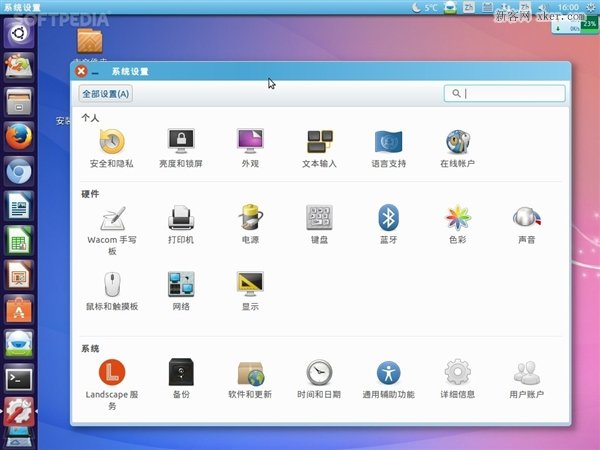Open 蓝牙 Bluetooth settings
Image resolution: width=600 pixels, height=450 pixels.
coord(388,225)
